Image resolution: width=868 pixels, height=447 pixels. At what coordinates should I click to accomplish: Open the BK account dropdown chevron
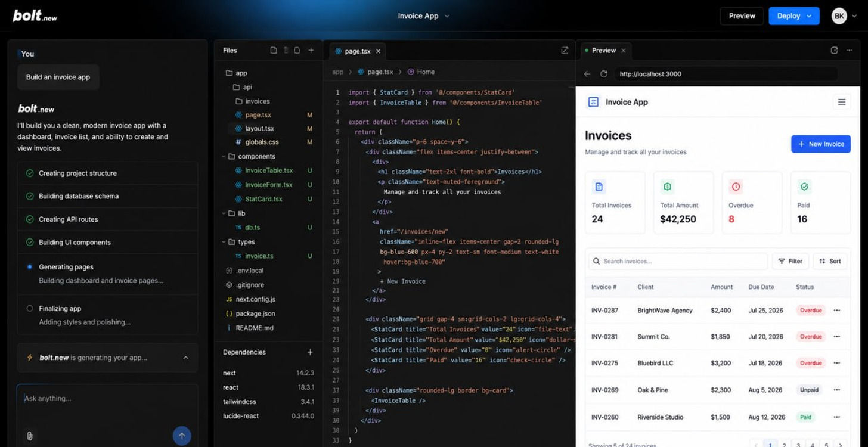click(855, 16)
